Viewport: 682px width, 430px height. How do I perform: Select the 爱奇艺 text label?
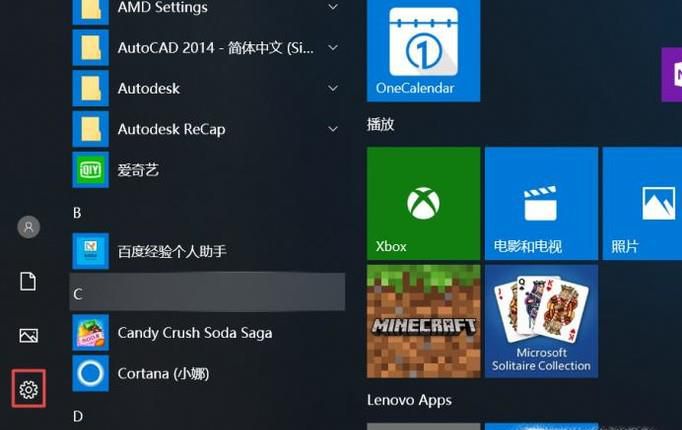[138, 170]
